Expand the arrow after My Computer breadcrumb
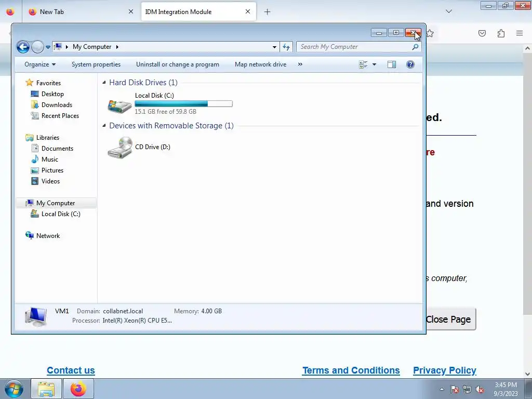The image size is (532, 399). 117,47
